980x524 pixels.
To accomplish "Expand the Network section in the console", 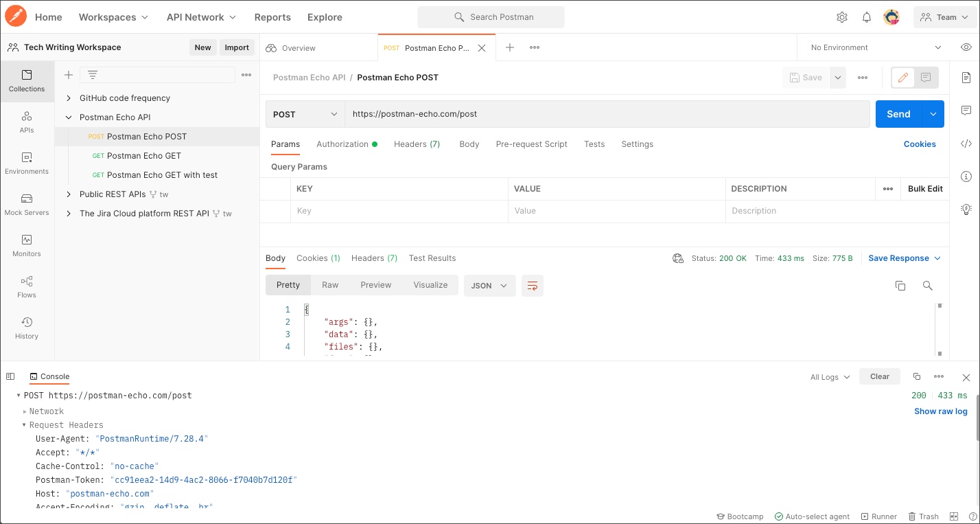I will (x=25, y=411).
